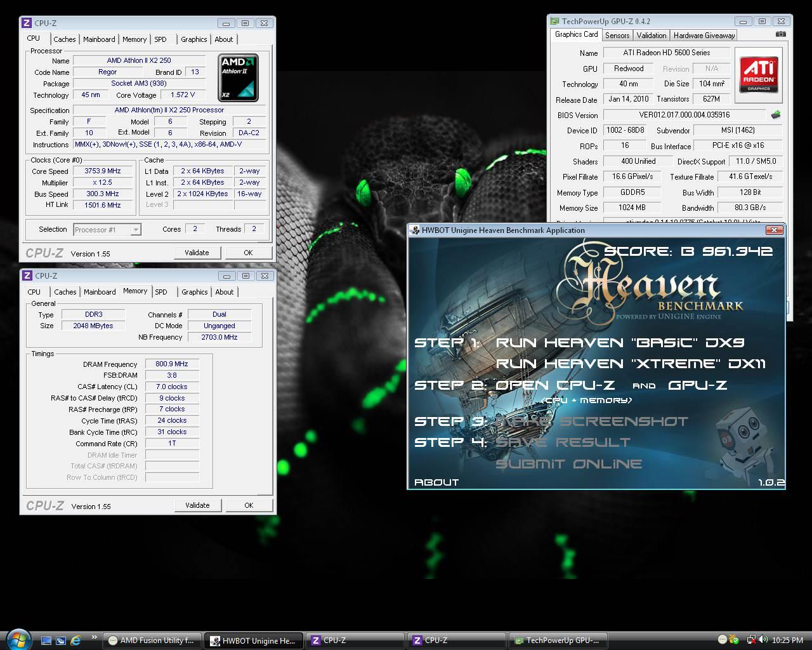Click the Show Desktop quick launch icon
The height and width of the screenshot is (650, 812).
pyautogui.click(x=46, y=640)
